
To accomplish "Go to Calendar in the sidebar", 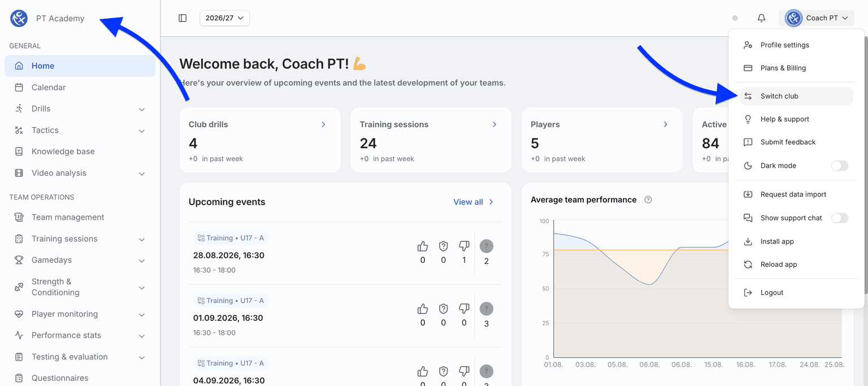I will pos(80,87).
